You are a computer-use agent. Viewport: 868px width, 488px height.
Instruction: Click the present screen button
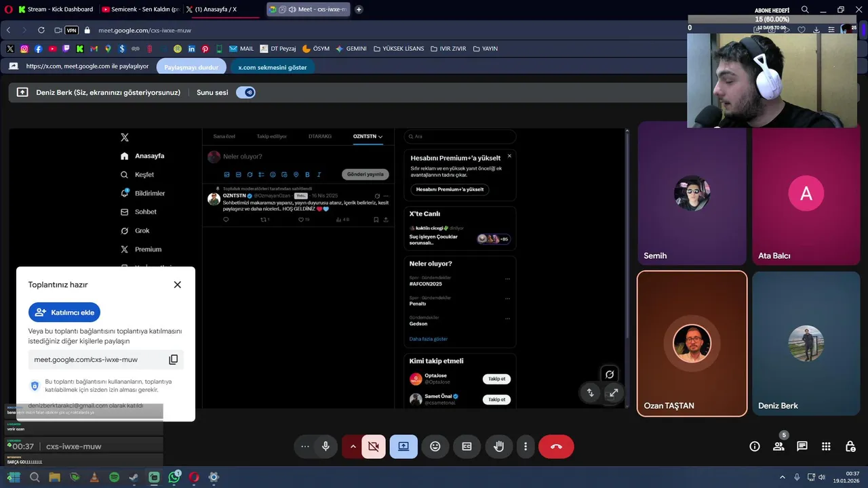(403, 447)
